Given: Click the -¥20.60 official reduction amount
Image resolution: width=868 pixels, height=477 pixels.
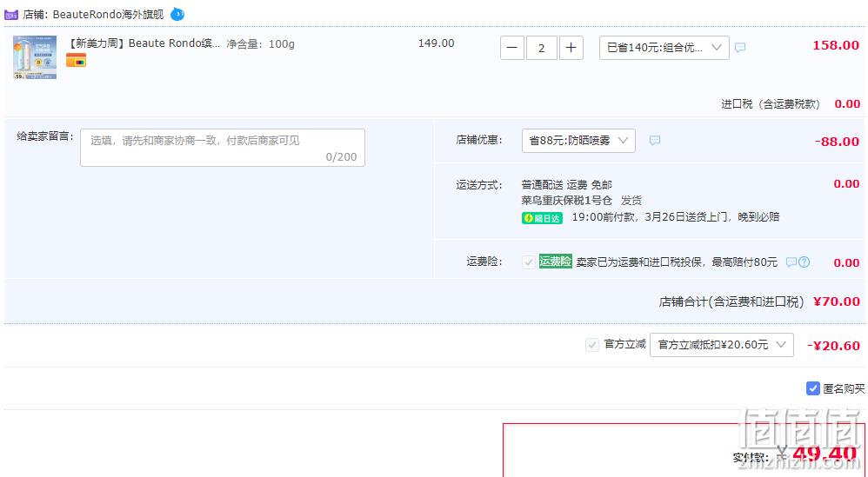Looking at the screenshot, I should click(x=833, y=346).
